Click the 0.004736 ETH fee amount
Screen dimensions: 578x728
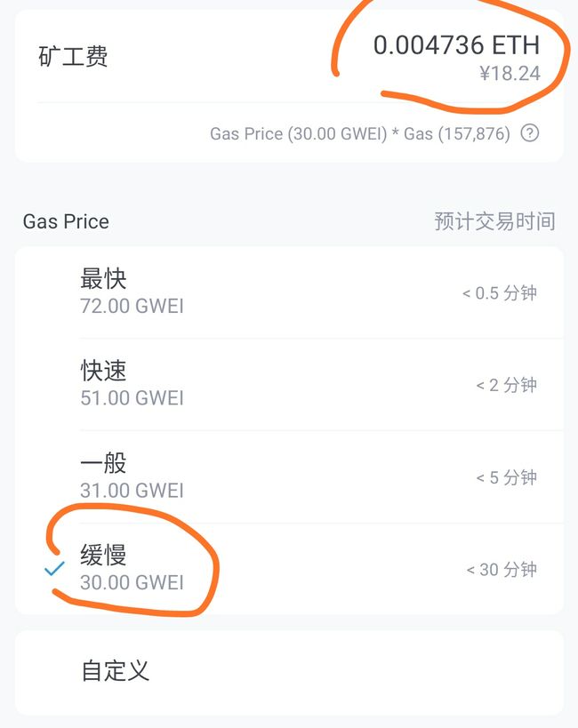pyautogui.click(x=456, y=45)
